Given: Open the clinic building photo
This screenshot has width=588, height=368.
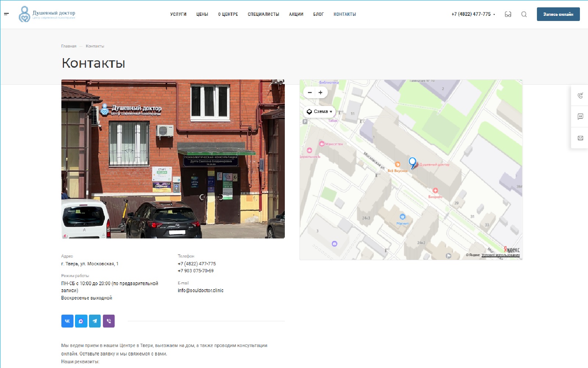Looking at the screenshot, I should pos(173,159).
